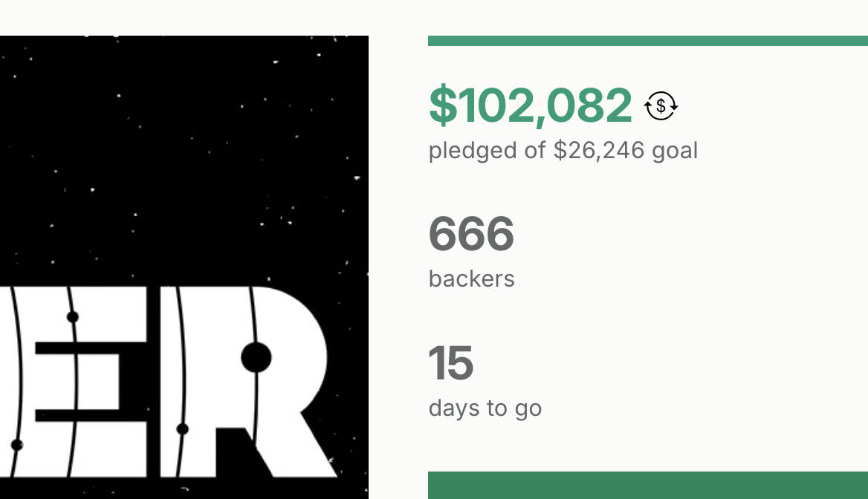
Task: Click the number 15 days remaining
Action: 450,363
